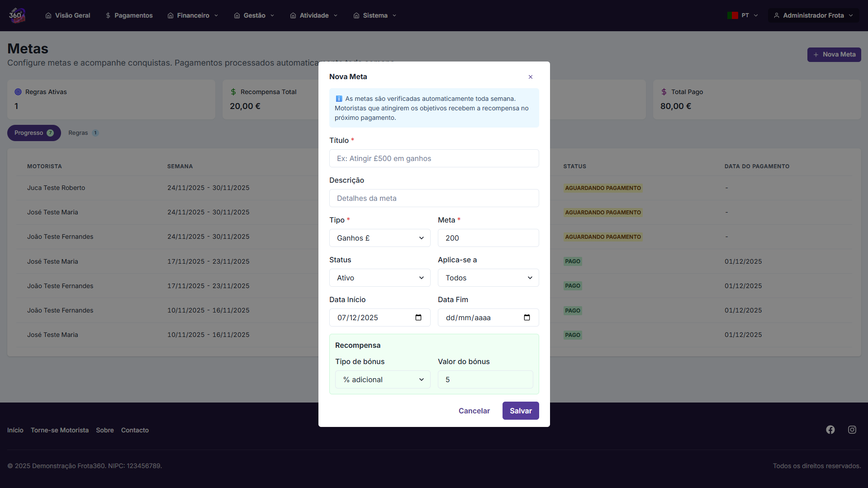Open the Facebook page icon

(830, 430)
